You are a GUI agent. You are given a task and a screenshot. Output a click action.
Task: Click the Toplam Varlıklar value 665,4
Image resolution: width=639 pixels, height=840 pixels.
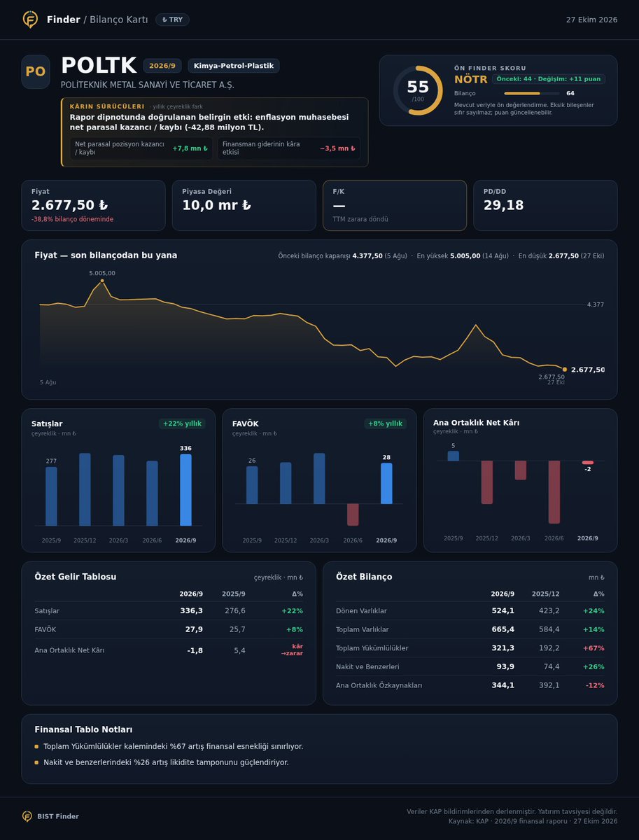coord(503,629)
